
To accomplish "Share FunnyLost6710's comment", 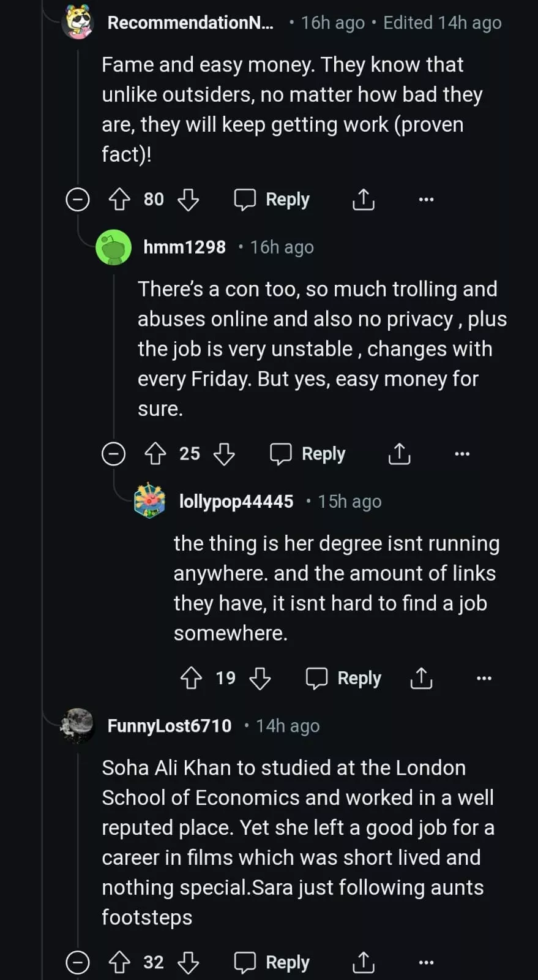I will (x=363, y=962).
